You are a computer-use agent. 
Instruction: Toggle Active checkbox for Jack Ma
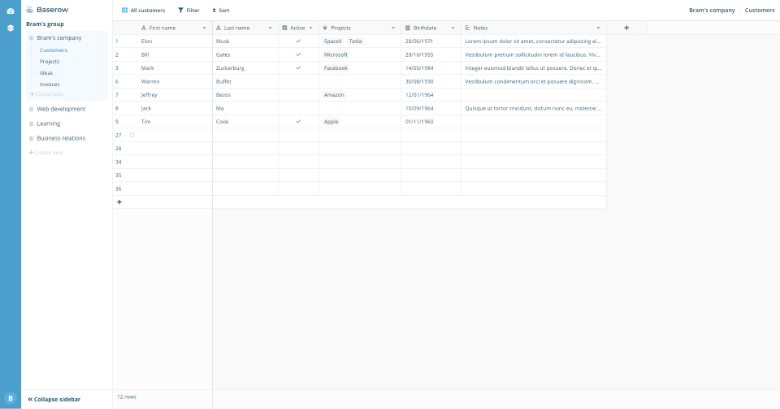[298, 108]
